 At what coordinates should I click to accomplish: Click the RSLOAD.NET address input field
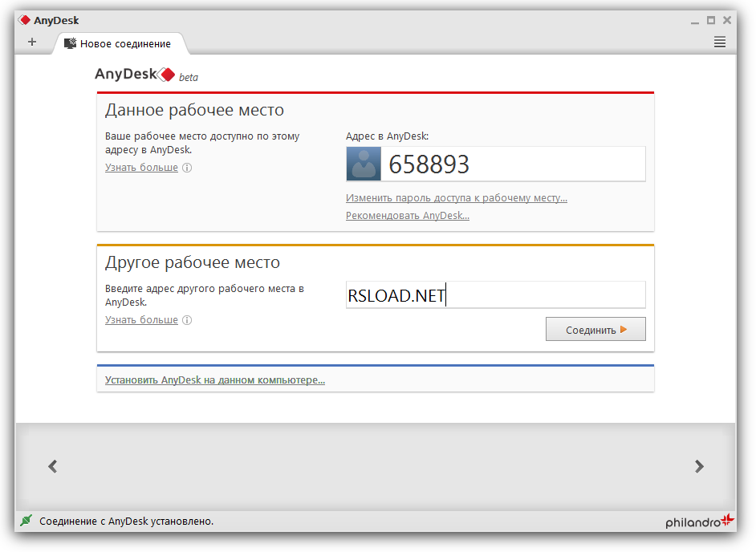pyautogui.click(x=494, y=294)
